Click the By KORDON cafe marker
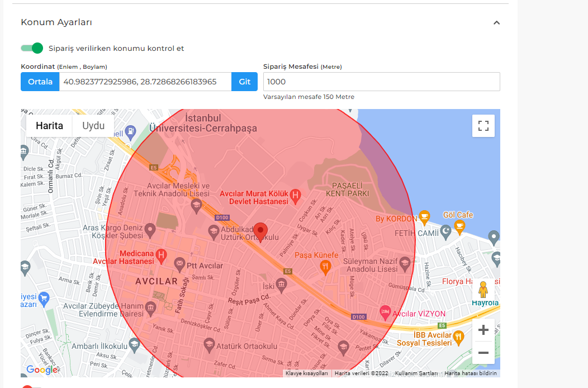 pyautogui.click(x=424, y=217)
